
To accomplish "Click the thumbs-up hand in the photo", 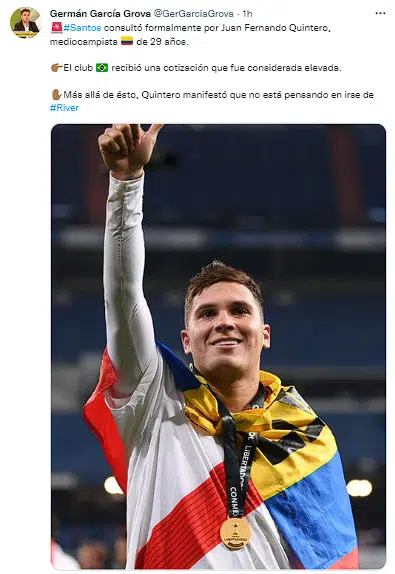I will (128, 148).
